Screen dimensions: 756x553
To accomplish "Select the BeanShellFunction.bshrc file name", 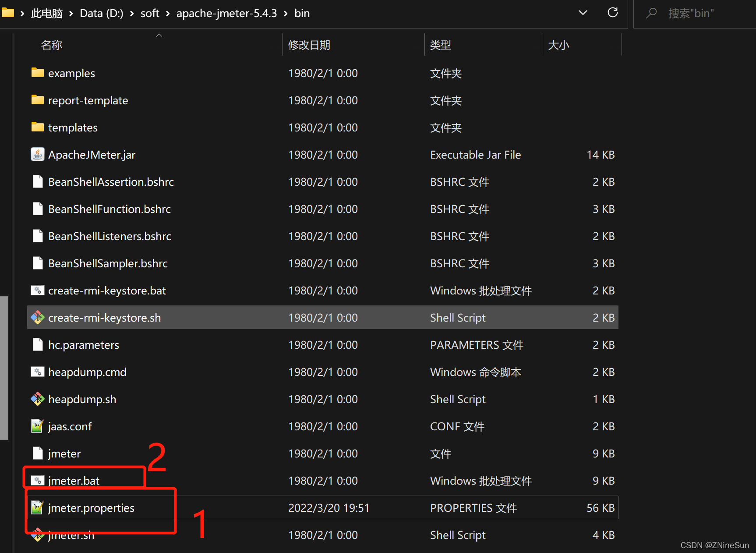I will click(x=110, y=209).
